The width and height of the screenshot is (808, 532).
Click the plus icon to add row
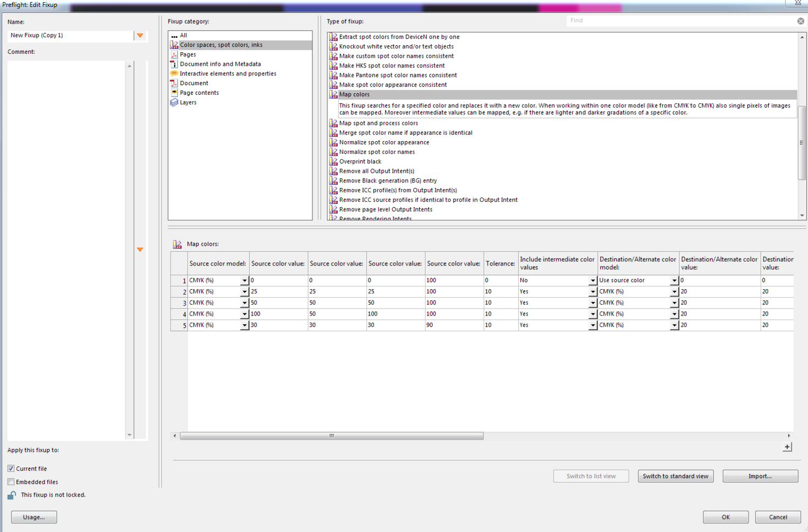click(x=787, y=447)
